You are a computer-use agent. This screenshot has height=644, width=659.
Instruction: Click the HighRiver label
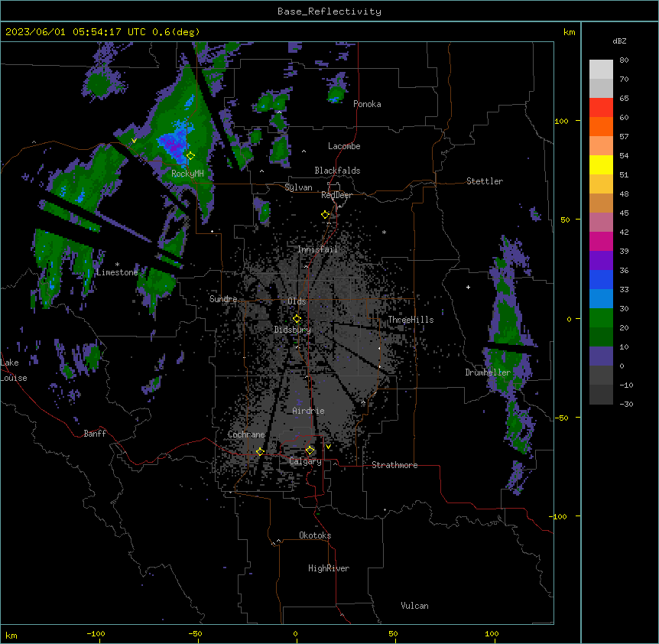tap(329, 568)
